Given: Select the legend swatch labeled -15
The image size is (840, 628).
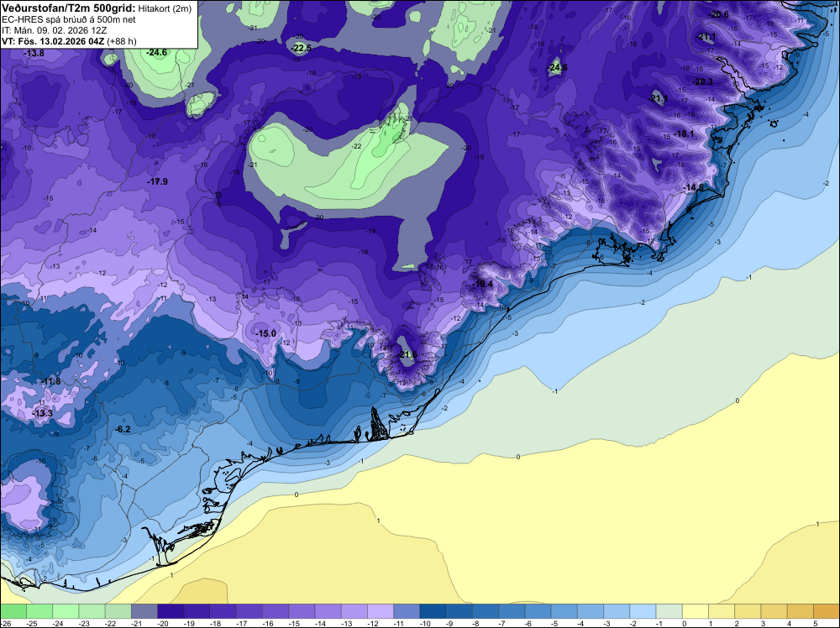Looking at the screenshot, I should [302, 611].
